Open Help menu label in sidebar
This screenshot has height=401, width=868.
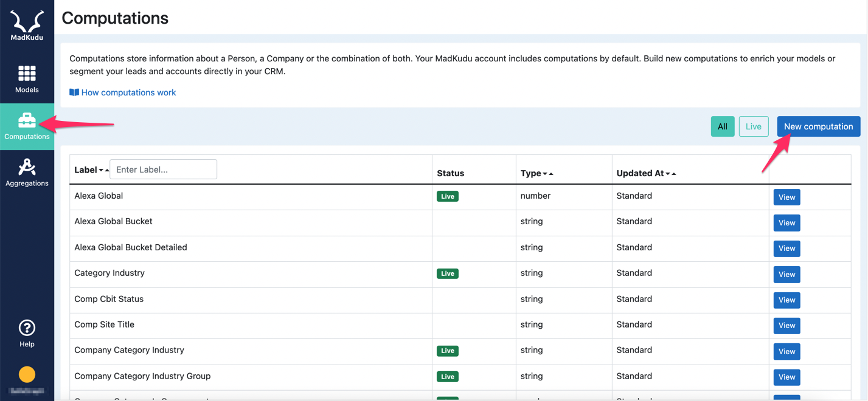(27, 344)
